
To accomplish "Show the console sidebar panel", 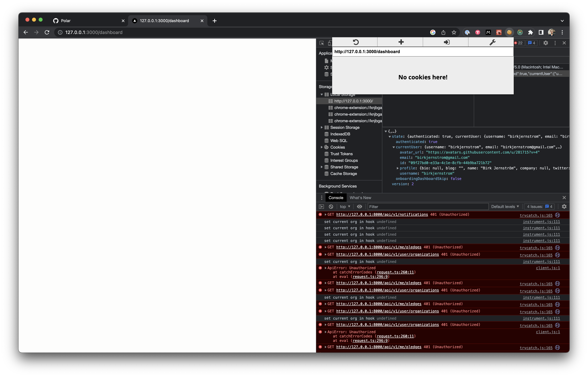I will (322, 206).
